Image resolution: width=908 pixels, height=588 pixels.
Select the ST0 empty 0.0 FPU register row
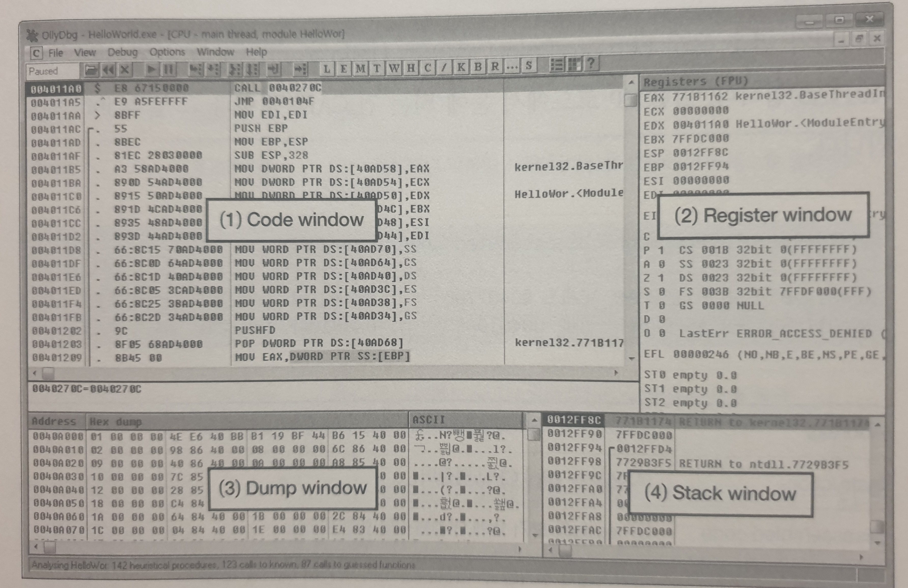tap(690, 376)
